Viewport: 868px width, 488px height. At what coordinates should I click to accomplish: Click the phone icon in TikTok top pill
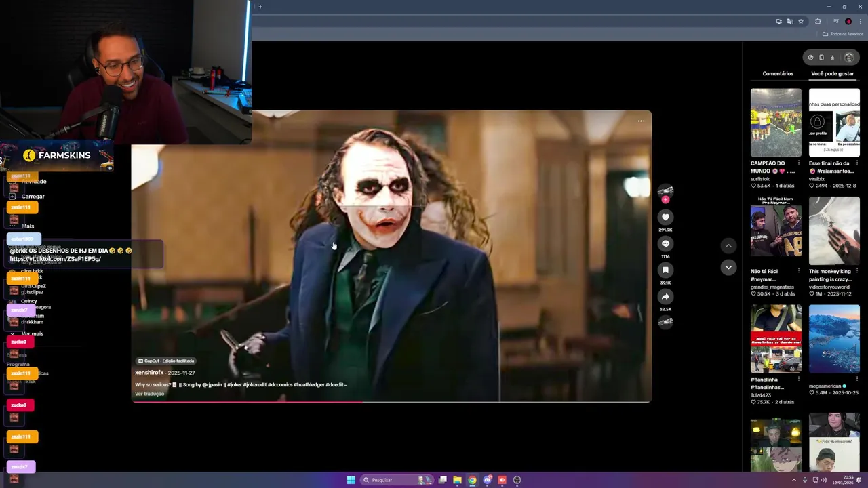pyautogui.click(x=821, y=58)
